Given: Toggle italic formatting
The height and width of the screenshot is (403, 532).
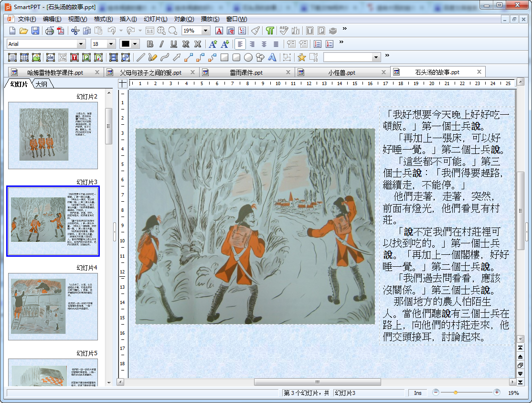Looking at the screenshot, I should coord(162,44).
